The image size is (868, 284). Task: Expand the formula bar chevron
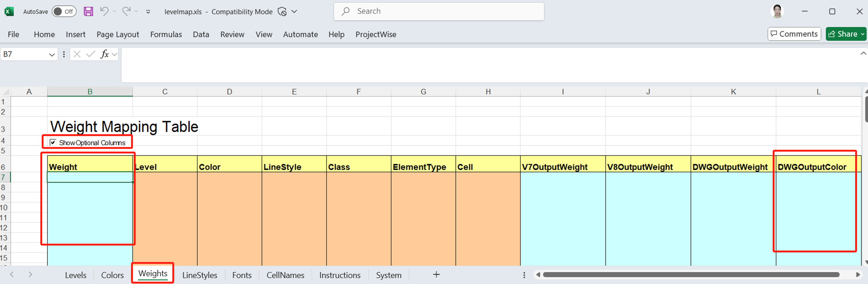click(863, 54)
